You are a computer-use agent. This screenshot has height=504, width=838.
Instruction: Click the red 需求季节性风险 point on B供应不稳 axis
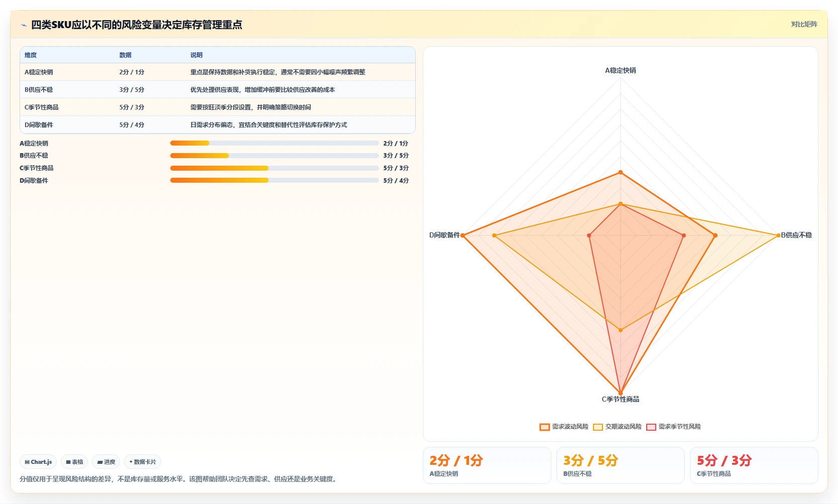pyautogui.click(x=684, y=235)
